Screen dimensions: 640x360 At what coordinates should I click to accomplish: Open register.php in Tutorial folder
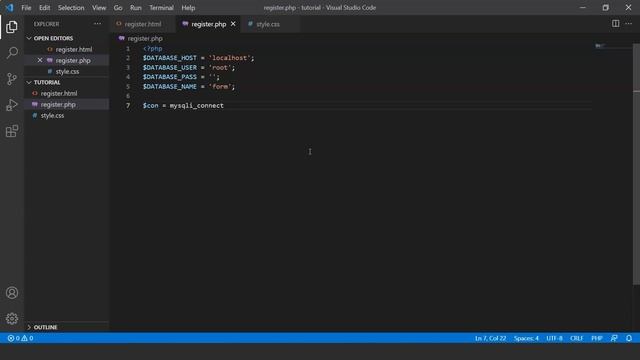pyautogui.click(x=58, y=104)
